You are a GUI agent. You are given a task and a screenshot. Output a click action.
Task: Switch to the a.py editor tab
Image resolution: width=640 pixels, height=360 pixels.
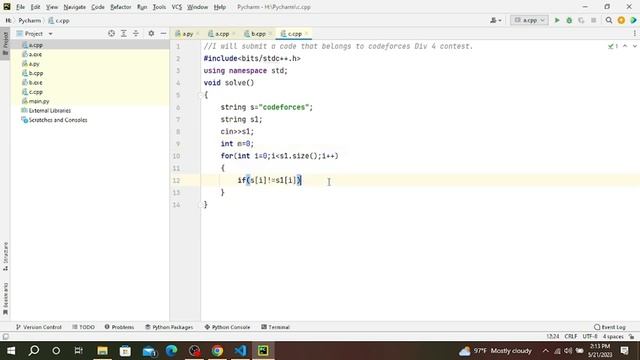pyautogui.click(x=187, y=33)
